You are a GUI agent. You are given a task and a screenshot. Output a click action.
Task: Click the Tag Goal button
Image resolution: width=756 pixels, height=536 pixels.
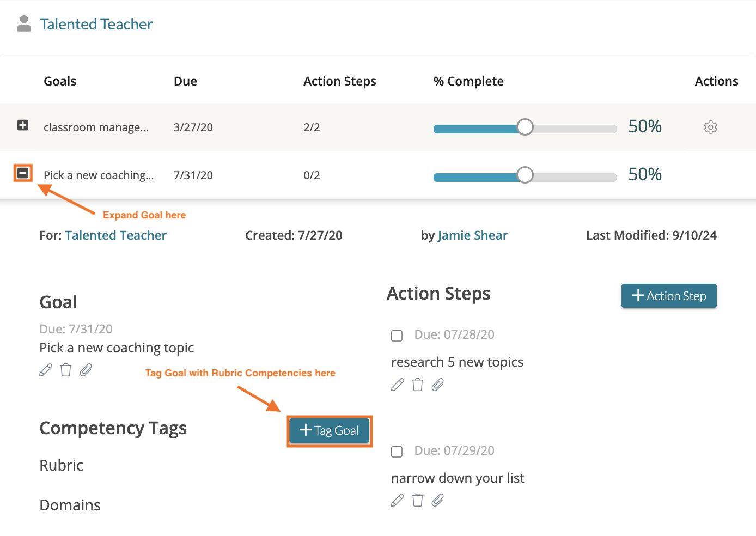(x=330, y=431)
